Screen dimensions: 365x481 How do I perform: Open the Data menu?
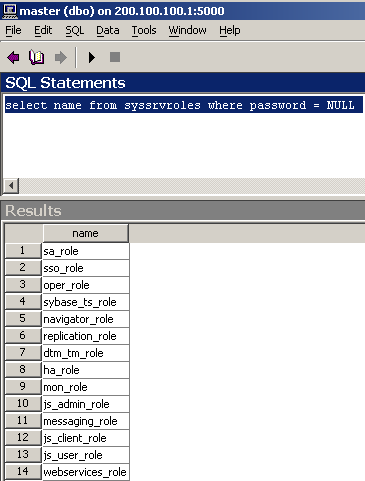click(108, 30)
